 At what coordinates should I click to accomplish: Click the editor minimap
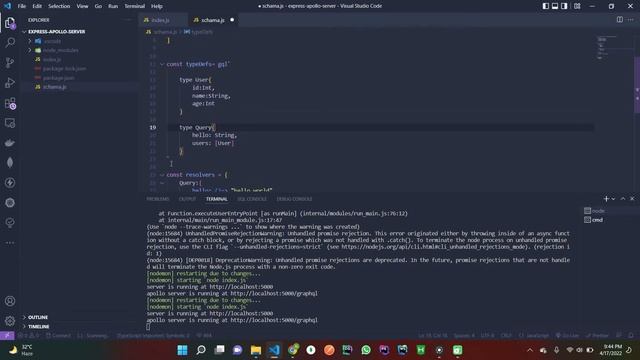tap(614, 49)
